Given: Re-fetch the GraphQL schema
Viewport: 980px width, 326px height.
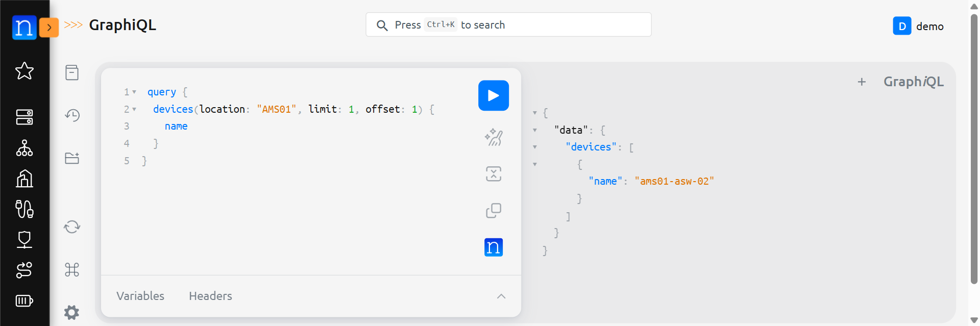Looking at the screenshot, I should pos(72,227).
